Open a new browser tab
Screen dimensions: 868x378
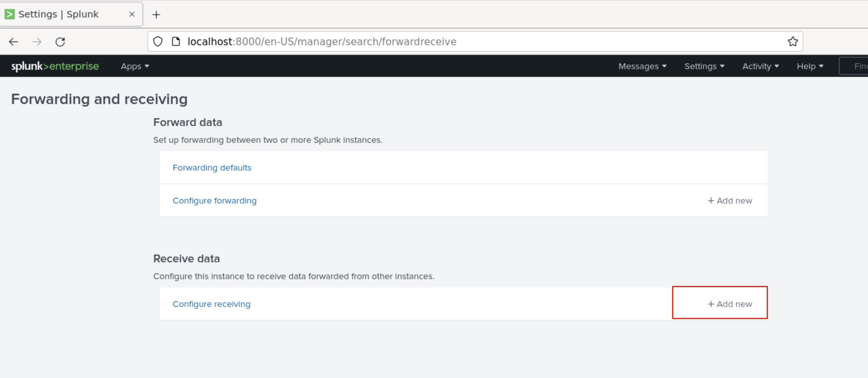point(156,15)
